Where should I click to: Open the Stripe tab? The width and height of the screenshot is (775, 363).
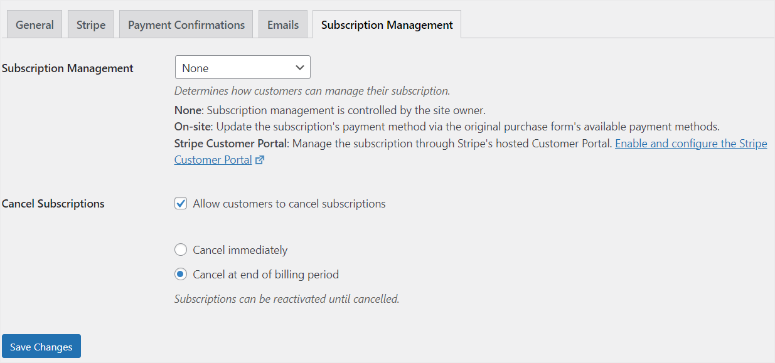[x=90, y=25]
